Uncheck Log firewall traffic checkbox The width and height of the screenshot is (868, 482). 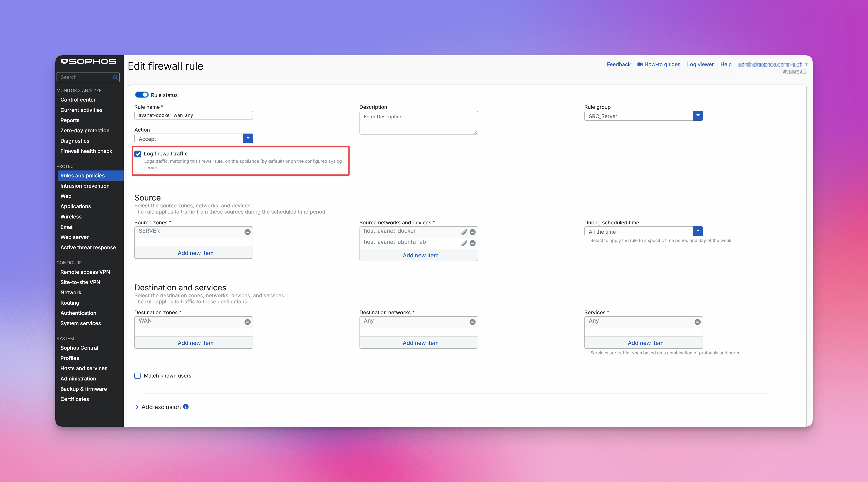pyautogui.click(x=138, y=154)
